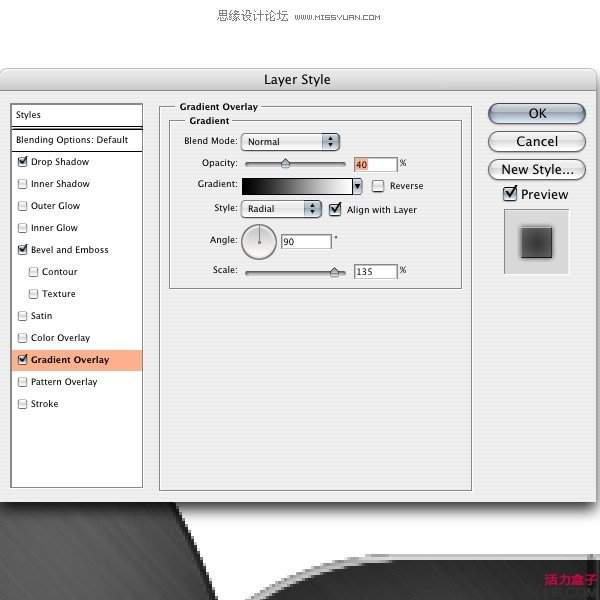Select the Bevel and Emboss row label
600x600 pixels.
pyautogui.click(x=70, y=250)
